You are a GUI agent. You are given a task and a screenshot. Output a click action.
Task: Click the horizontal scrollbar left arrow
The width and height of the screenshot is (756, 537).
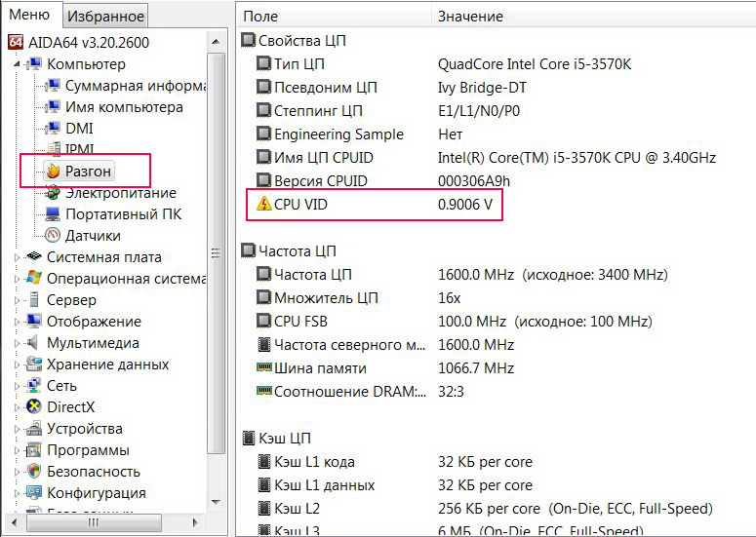point(14,522)
